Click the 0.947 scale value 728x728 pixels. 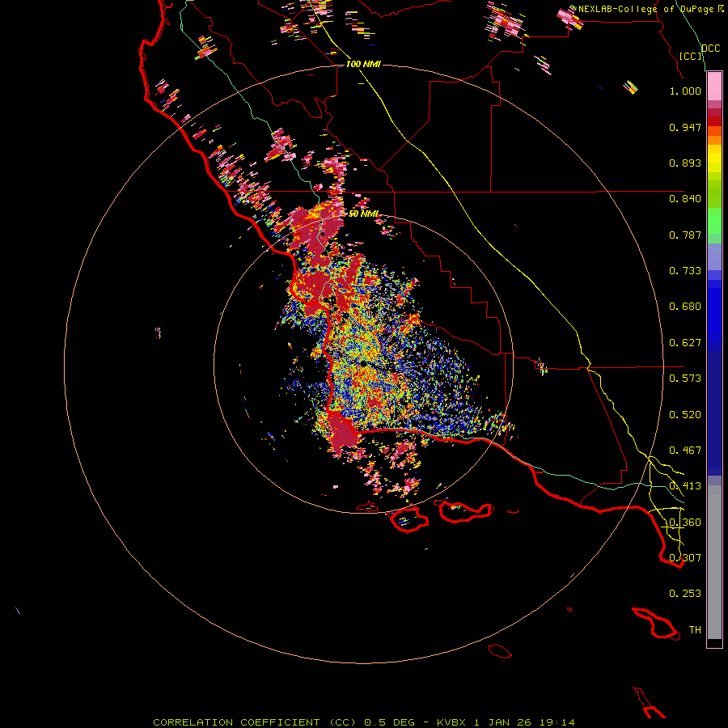[685, 127]
